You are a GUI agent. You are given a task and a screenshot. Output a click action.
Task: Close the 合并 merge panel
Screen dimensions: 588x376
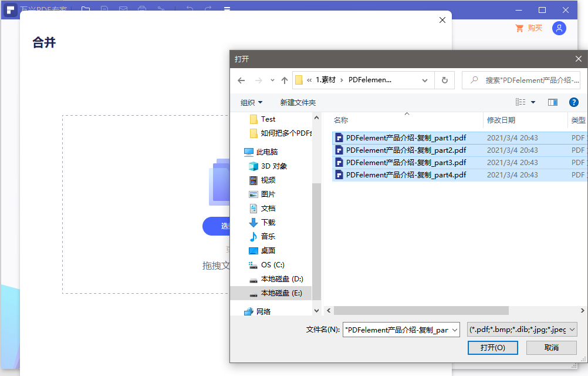(442, 20)
